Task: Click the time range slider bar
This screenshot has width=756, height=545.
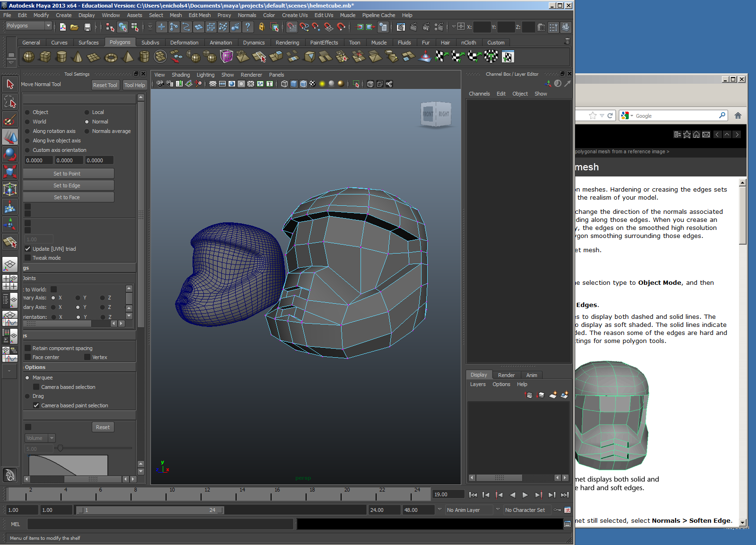Action: coord(150,510)
